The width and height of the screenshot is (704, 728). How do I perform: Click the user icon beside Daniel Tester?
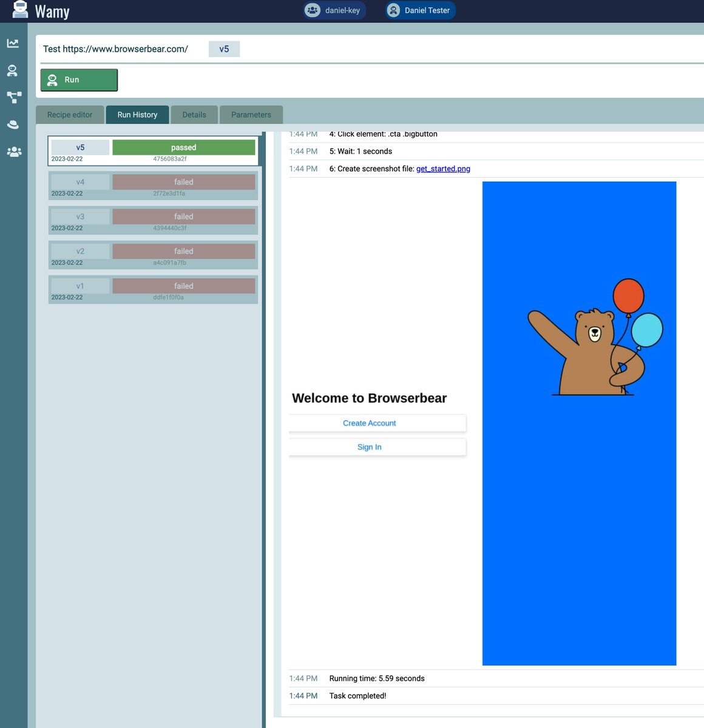(x=393, y=10)
